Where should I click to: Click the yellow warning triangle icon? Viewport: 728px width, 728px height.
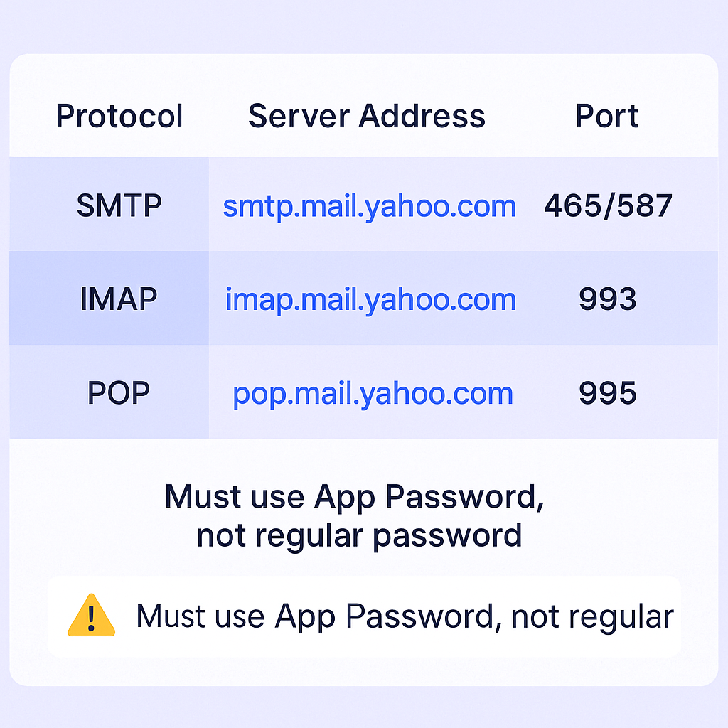tap(91, 616)
